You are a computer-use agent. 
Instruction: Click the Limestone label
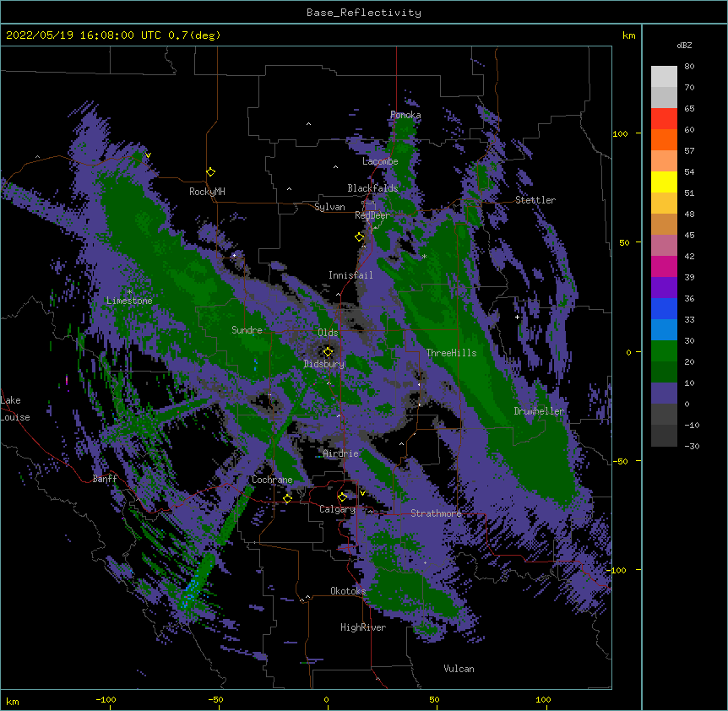point(129,301)
